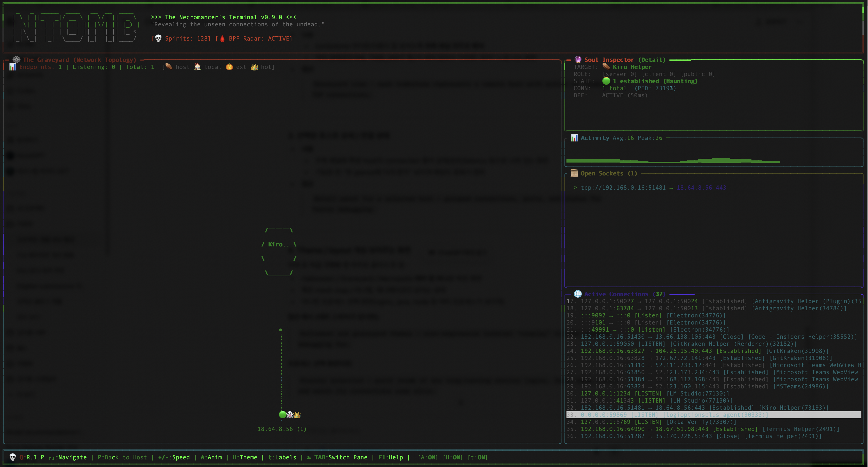Click the Activity graph's green peak area

[x=721, y=160]
